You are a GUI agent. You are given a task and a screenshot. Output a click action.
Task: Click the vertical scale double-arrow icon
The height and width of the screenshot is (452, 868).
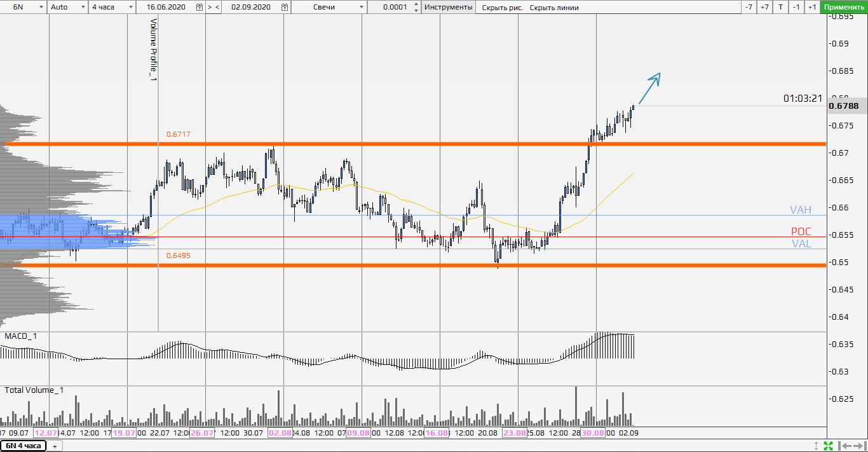click(x=817, y=446)
